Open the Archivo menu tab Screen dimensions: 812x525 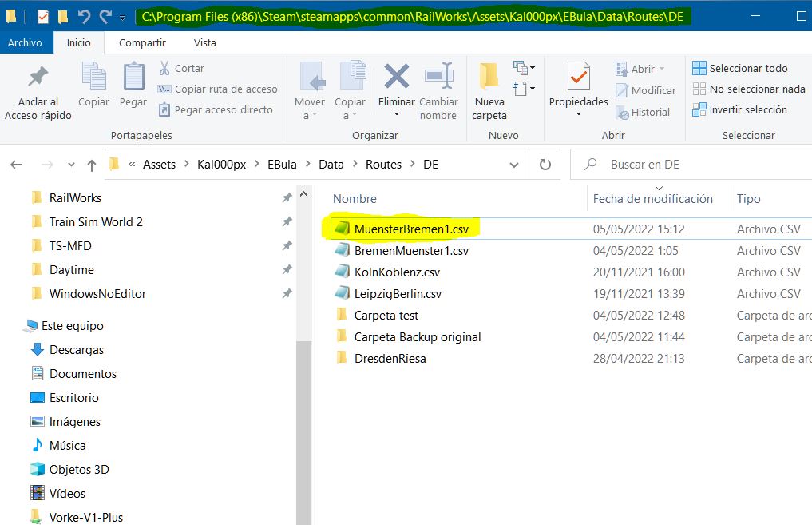25,43
